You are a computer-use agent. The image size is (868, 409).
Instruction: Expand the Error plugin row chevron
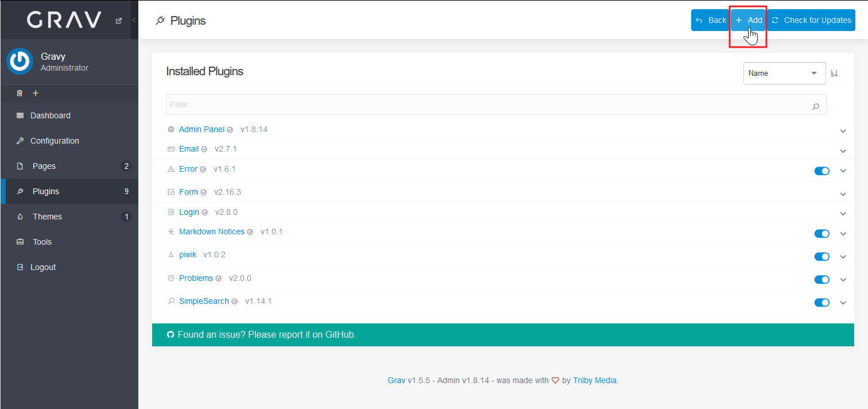point(843,171)
